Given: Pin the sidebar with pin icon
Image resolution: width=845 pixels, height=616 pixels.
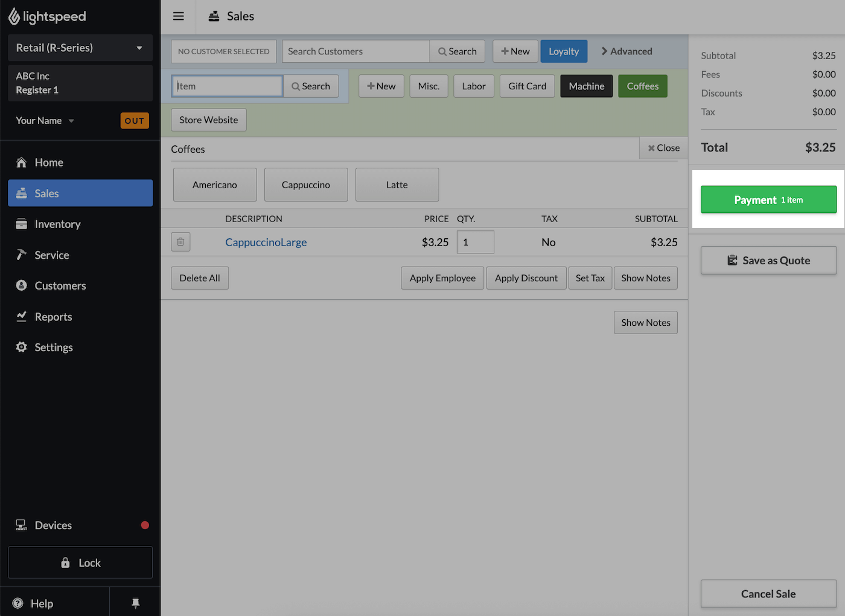Looking at the screenshot, I should (x=135, y=603).
